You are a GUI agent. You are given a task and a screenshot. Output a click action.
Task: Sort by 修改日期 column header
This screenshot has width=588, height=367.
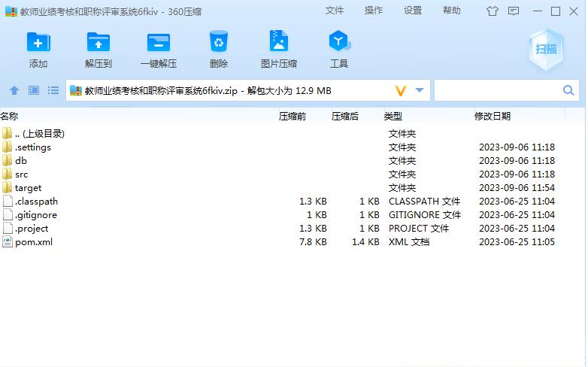pyautogui.click(x=492, y=117)
